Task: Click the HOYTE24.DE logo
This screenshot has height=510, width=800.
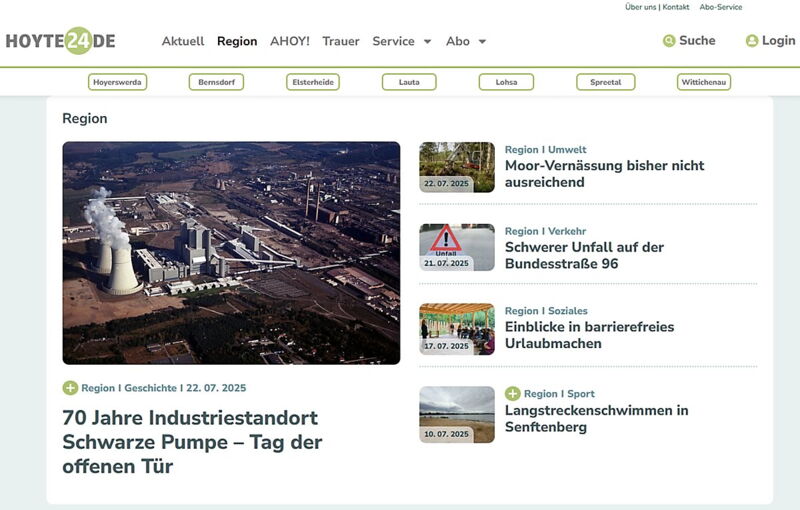Action: click(61, 41)
